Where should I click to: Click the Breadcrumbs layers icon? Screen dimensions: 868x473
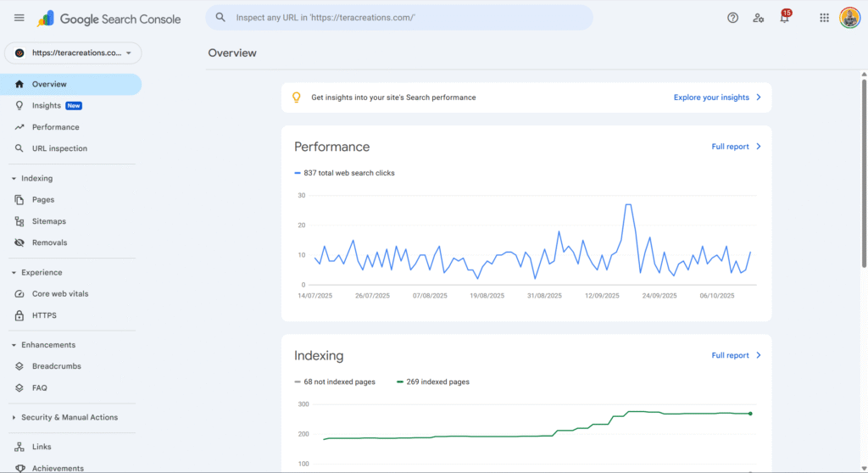pos(19,366)
